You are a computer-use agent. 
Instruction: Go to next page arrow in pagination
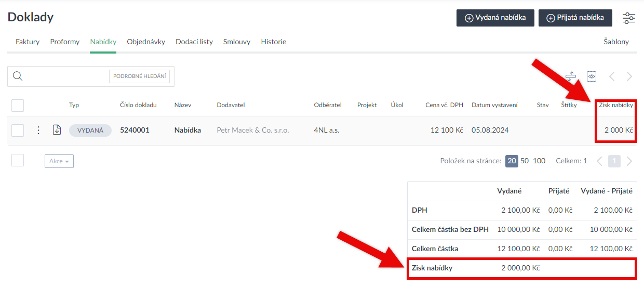(629, 161)
